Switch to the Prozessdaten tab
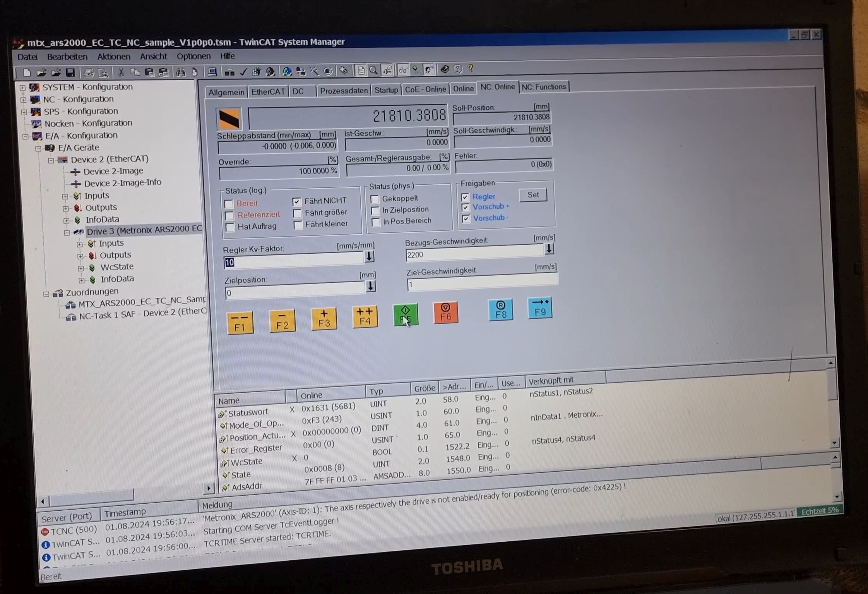Viewport: 868px width, 594px height. coord(344,91)
